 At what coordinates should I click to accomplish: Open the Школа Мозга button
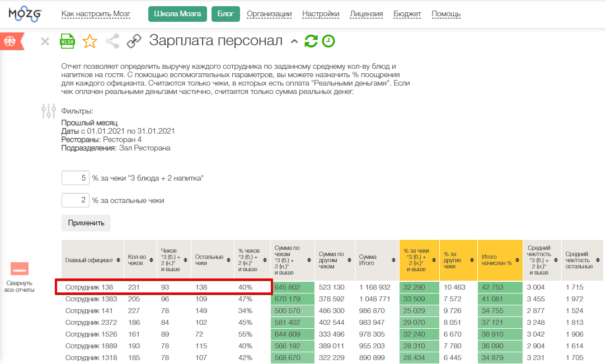coord(177,14)
